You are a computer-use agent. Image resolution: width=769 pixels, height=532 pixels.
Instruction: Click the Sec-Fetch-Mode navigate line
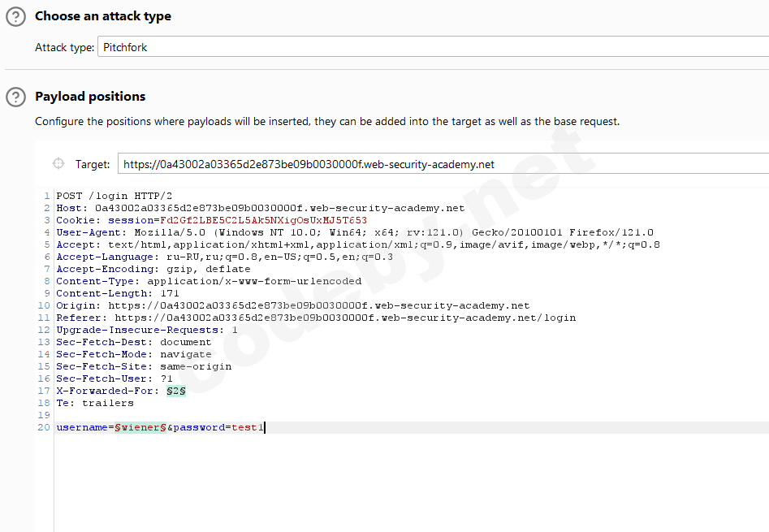point(134,354)
